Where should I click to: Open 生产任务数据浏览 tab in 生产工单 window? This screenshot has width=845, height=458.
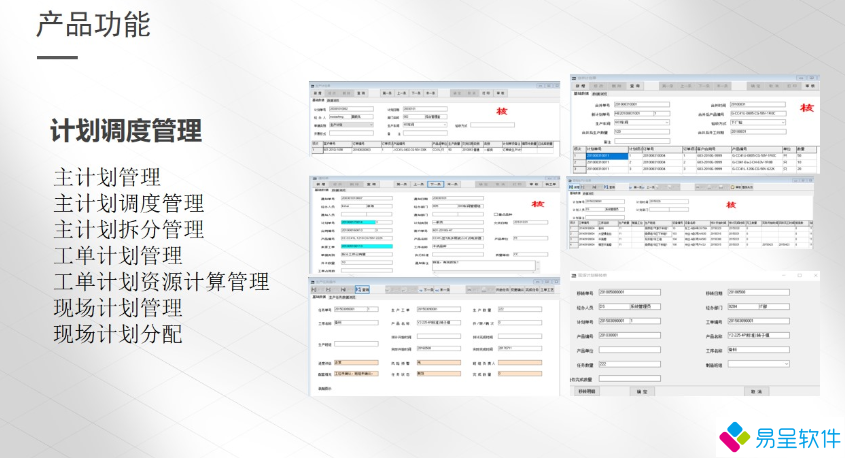[342, 297]
